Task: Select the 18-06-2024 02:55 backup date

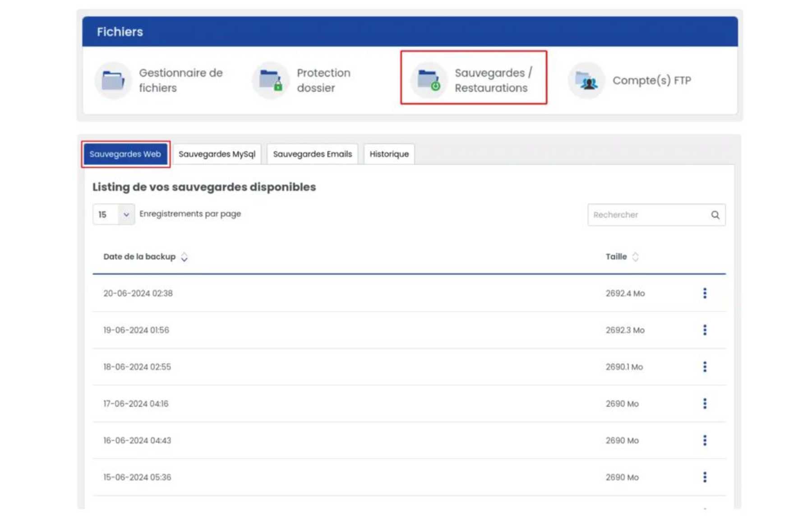Action: tap(137, 367)
